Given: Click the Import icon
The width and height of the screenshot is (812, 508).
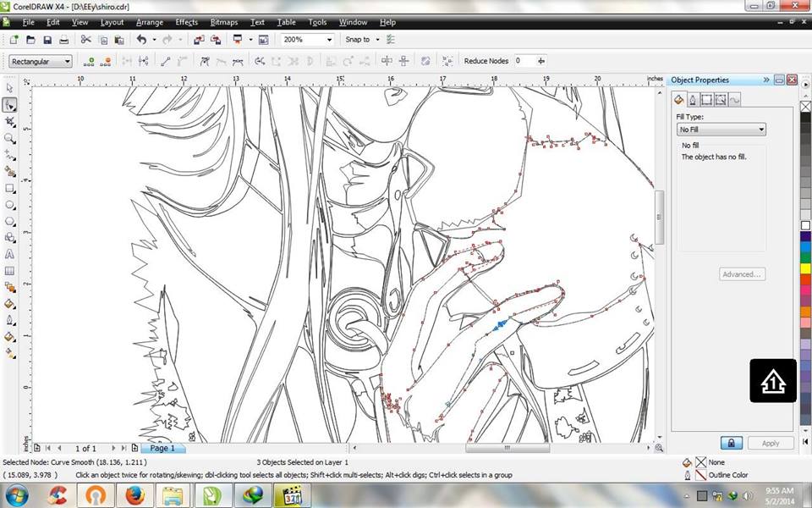Looking at the screenshot, I should (199, 40).
